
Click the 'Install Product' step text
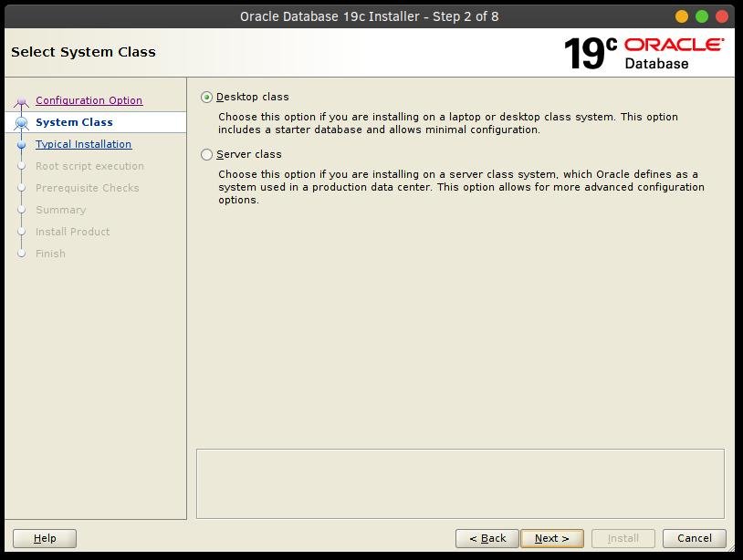[72, 232]
